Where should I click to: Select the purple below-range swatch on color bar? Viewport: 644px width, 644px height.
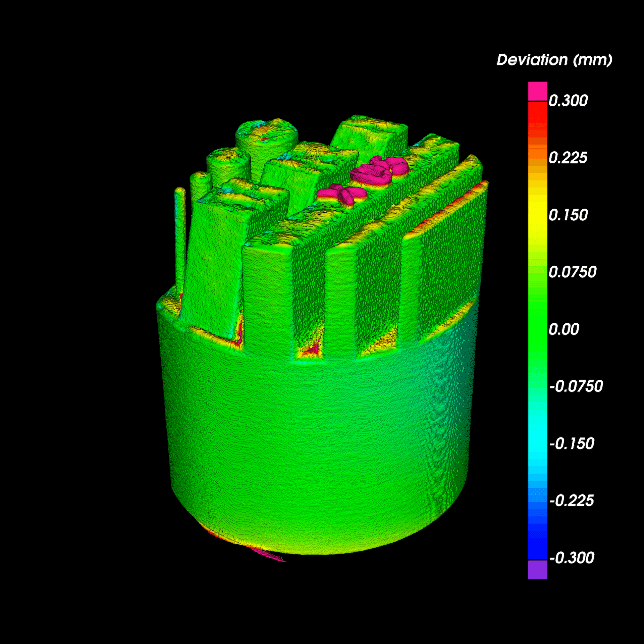tap(538, 570)
